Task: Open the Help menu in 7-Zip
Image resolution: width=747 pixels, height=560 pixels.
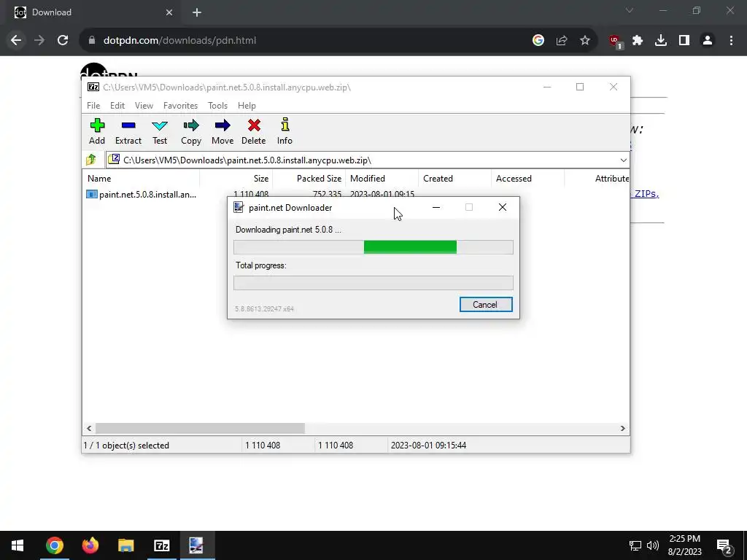Action: point(247,106)
